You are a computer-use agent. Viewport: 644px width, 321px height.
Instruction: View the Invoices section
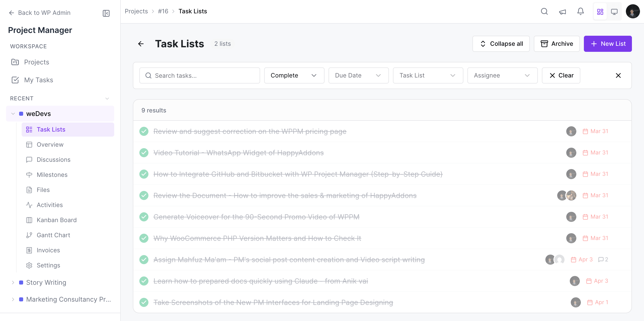point(48,250)
